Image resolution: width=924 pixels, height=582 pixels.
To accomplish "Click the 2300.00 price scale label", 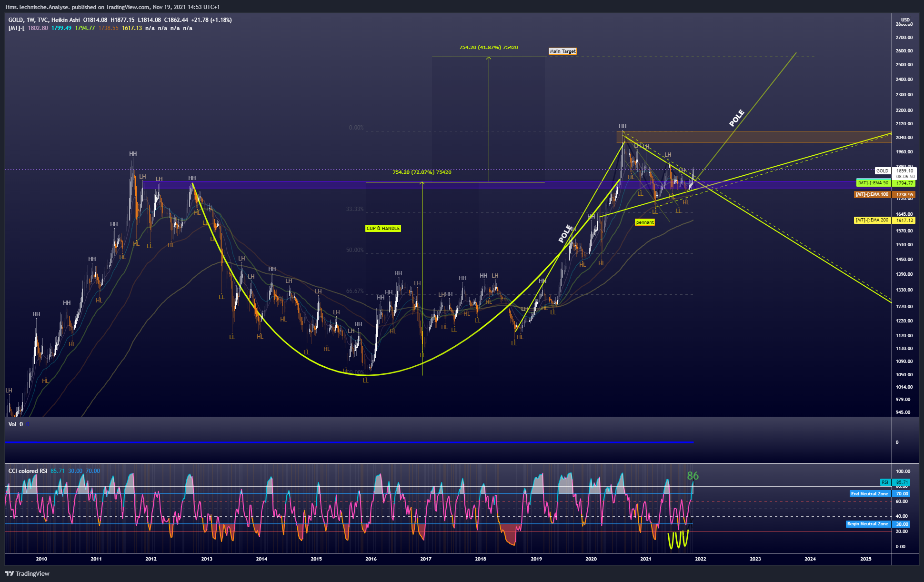I will click(x=904, y=95).
